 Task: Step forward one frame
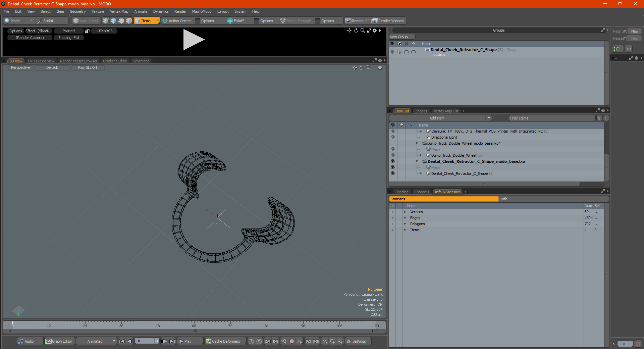164,341
